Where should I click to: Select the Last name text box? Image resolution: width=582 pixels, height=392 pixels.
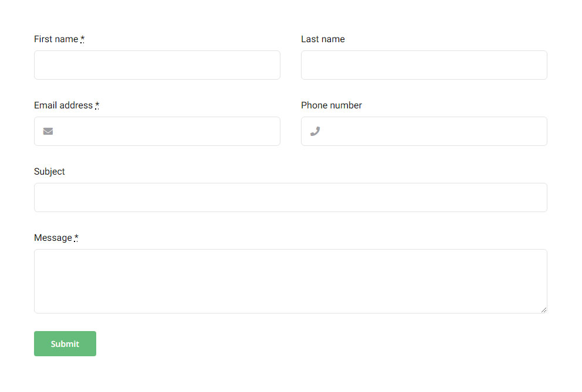click(x=424, y=65)
